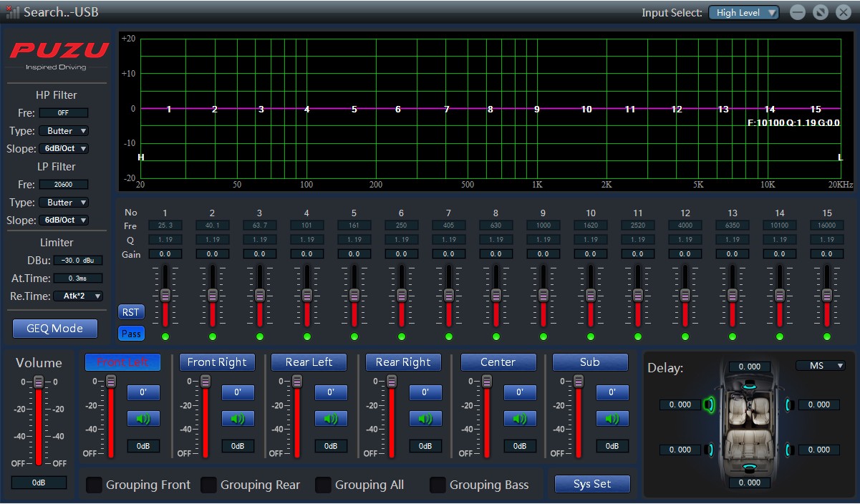Select the Rear Left channel tab
860x504 pixels.
(309, 362)
